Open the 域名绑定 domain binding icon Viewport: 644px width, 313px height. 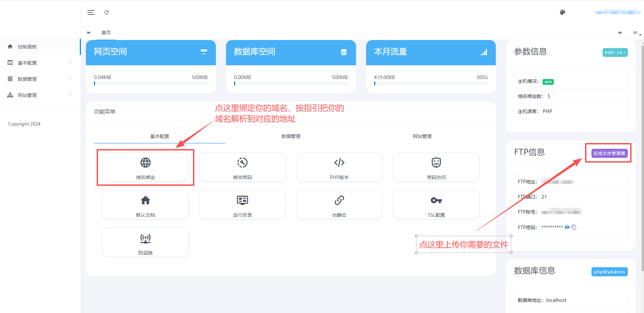tap(146, 163)
